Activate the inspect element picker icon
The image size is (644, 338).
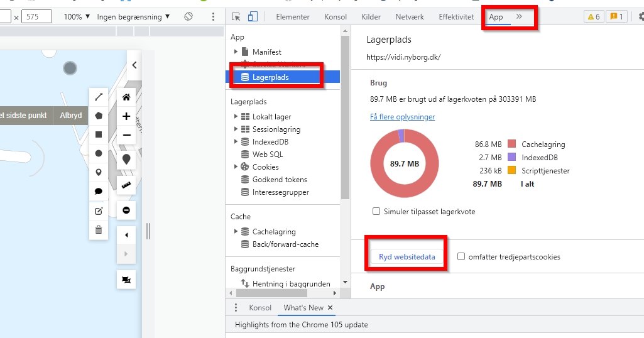236,17
